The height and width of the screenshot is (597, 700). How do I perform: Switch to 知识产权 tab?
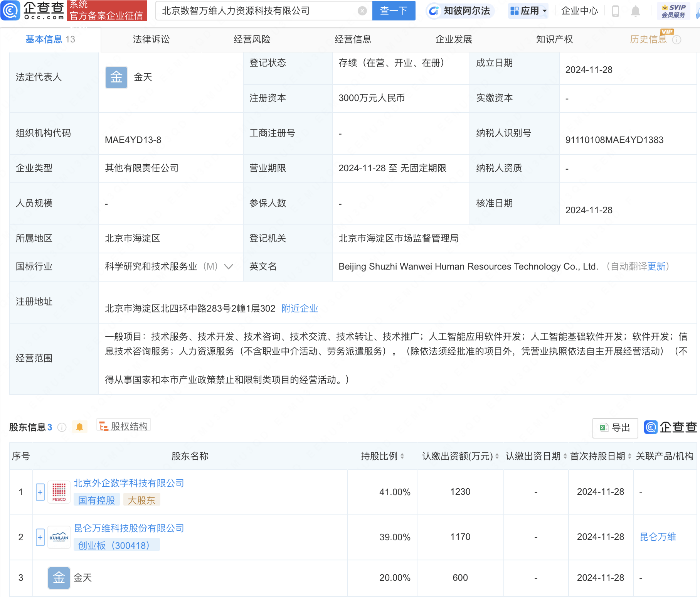pos(554,39)
